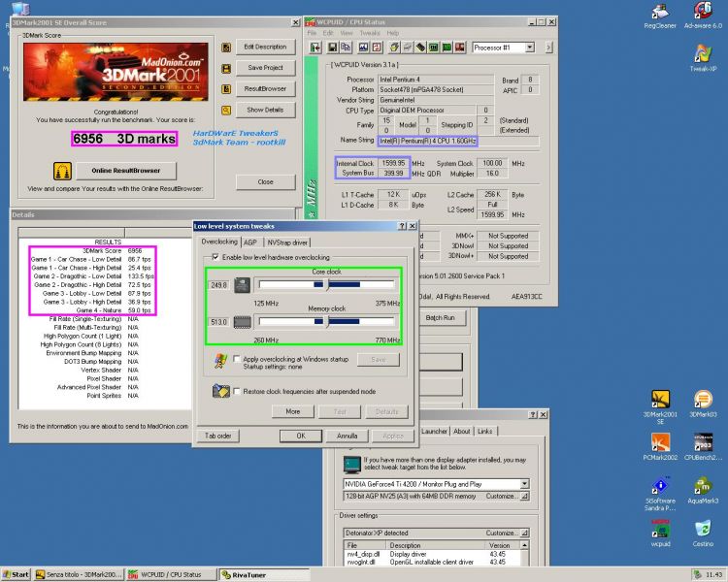Open 3DMark03 desktop shortcut
Screen dimensions: 728x582
[703, 404]
